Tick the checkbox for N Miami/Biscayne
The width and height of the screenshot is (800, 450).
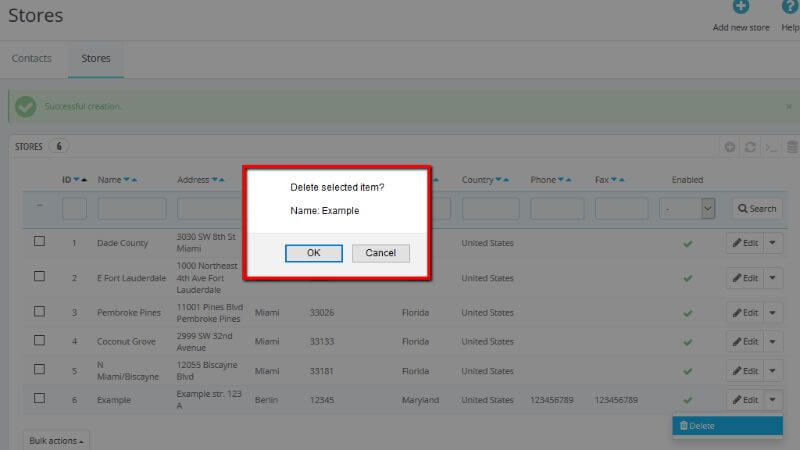point(39,369)
